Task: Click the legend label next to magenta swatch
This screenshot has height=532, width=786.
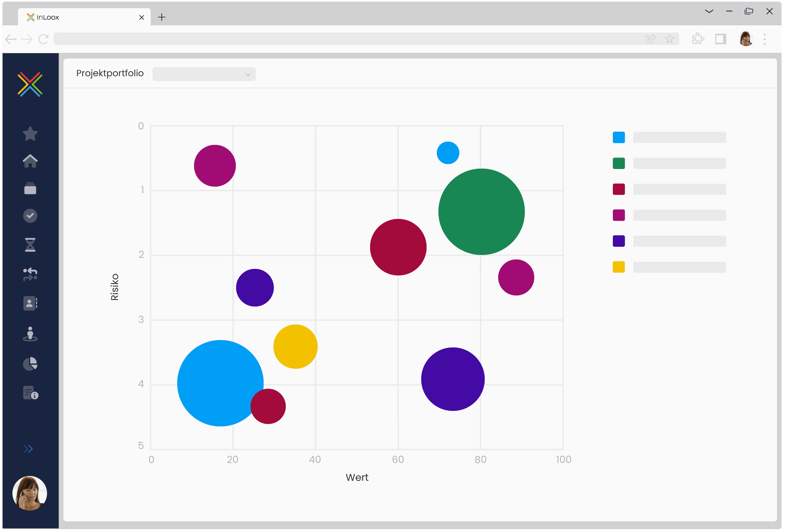Action: (680, 215)
